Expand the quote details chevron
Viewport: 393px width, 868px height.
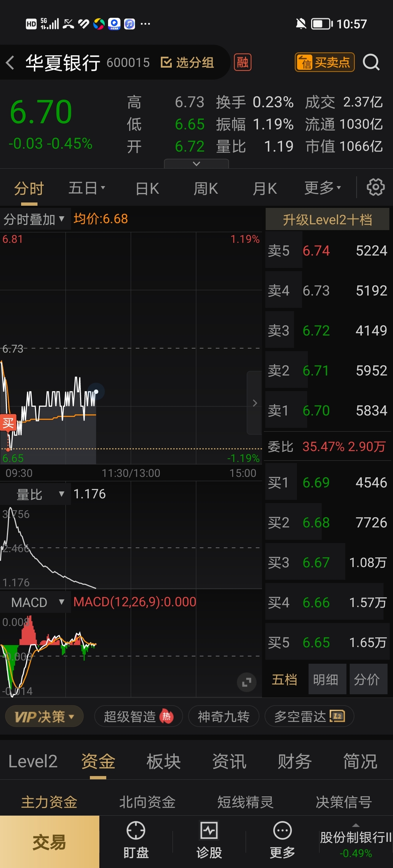(x=196, y=164)
